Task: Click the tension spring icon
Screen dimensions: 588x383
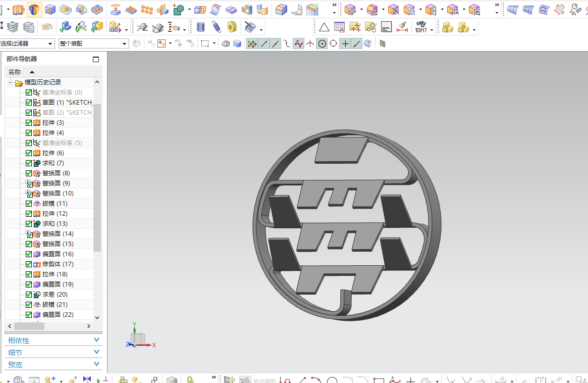Action: click(x=217, y=27)
